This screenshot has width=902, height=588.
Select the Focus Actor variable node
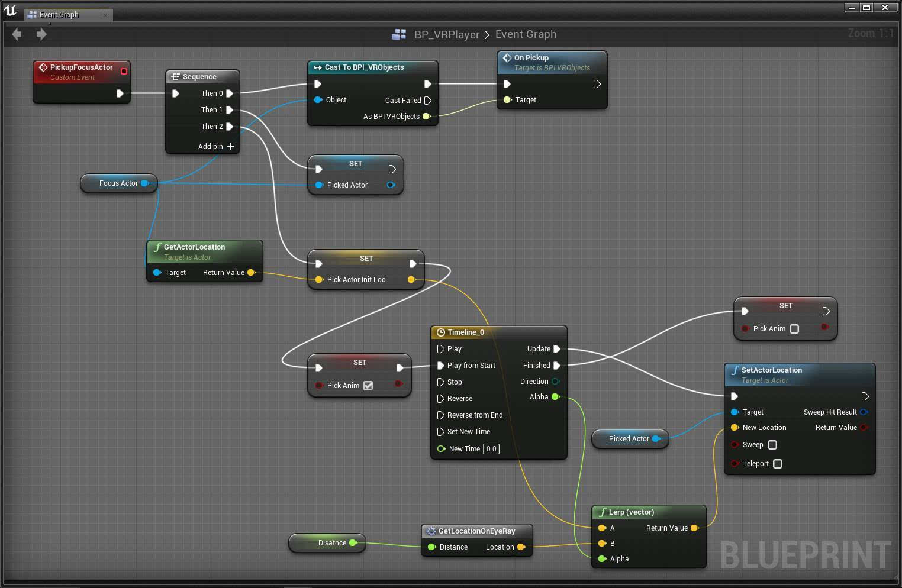pos(119,183)
